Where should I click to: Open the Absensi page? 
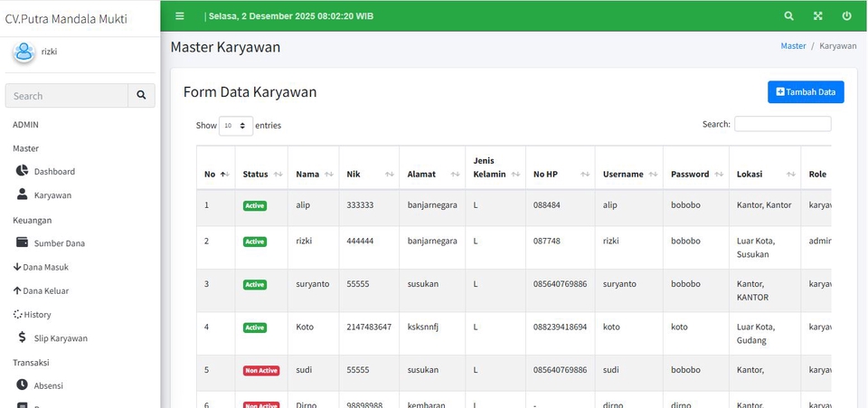tap(48, 385)
